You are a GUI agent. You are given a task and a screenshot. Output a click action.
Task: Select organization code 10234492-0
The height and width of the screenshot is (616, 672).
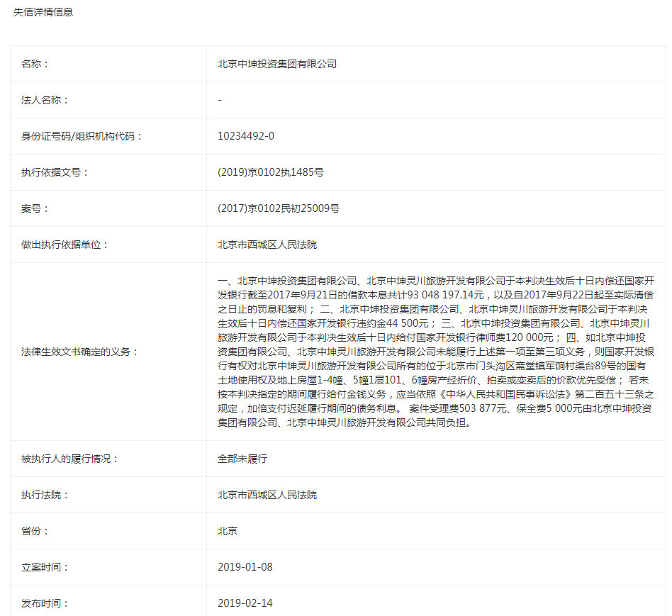[246, 136]
